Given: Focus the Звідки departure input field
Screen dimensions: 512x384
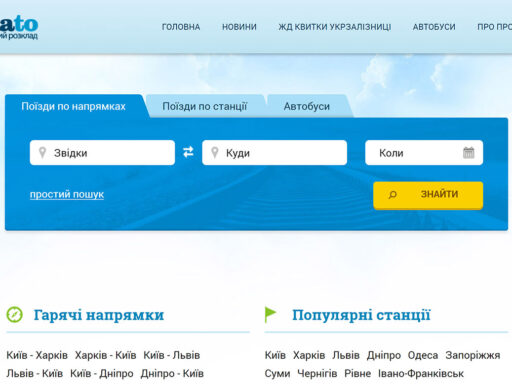Looking at the screenshot, I should [x=102, y=153].
